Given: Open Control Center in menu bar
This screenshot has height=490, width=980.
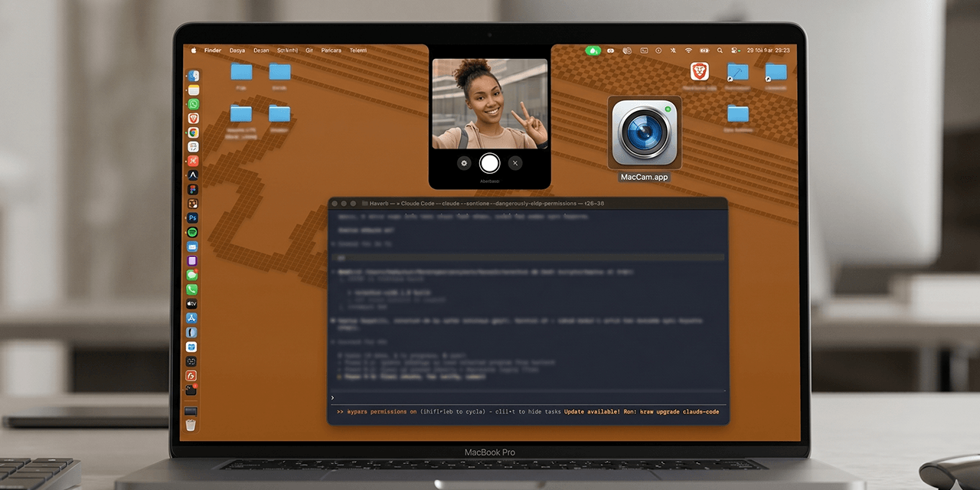Looking at the screenshot, I should click(735, 51).
